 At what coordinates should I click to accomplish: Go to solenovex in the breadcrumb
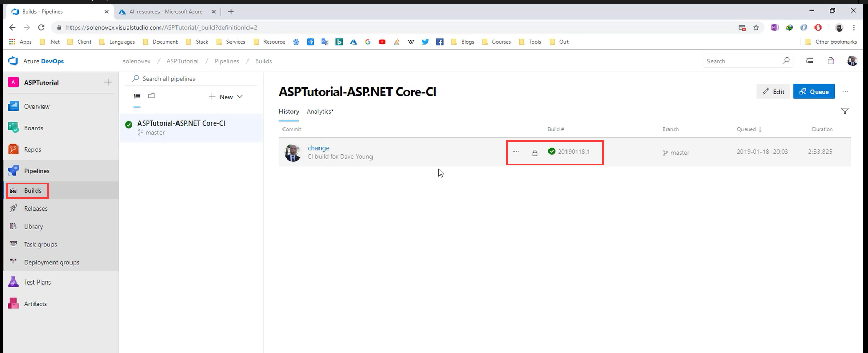tap(136, 61)
